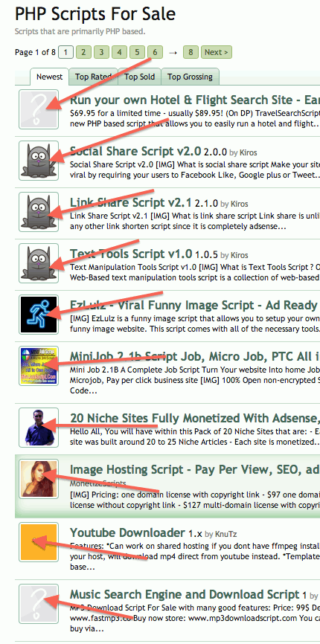Switch to the Top Grossing tab

click(x=190, y=77)
